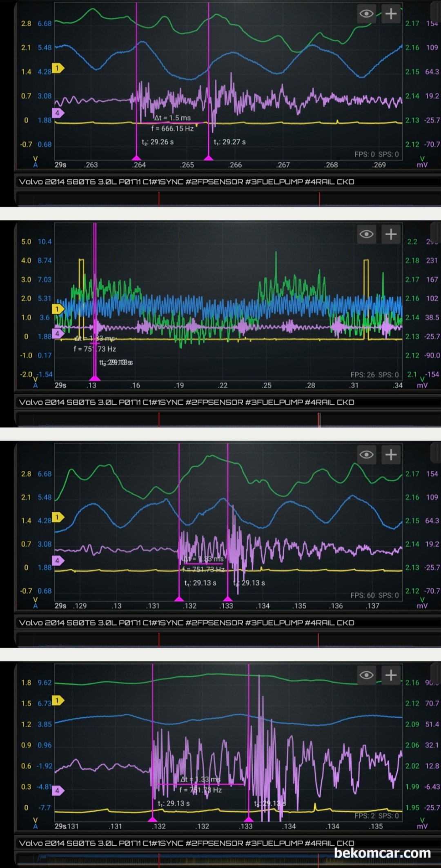
Task: Grab the t1 cursor handle in FPS: 2 chart
Action: click(x=152, y=819)
